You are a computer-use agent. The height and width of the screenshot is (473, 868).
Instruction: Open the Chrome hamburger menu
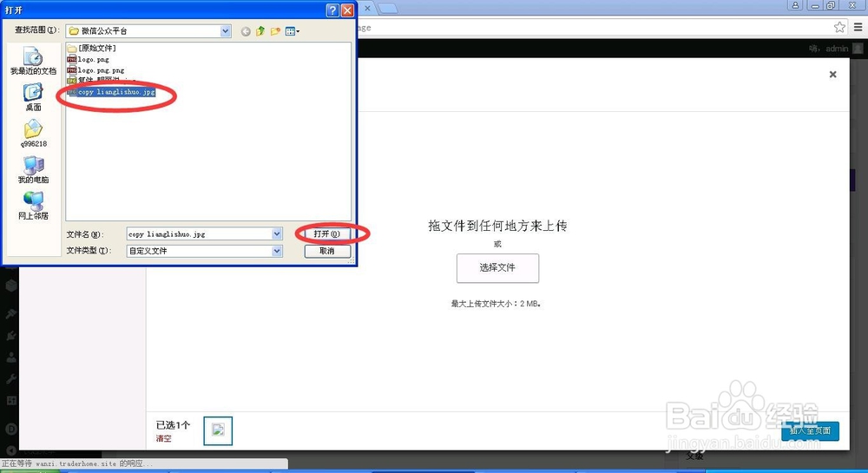click(858, 27)
